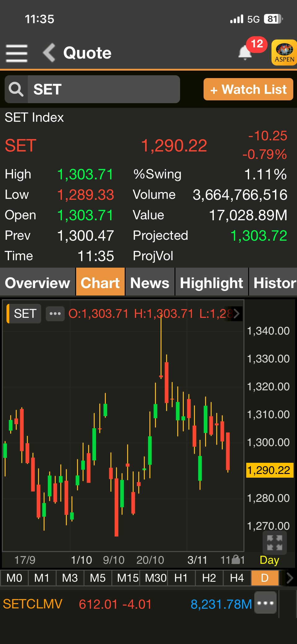The height and width of the screenshot is (644, 297).
Task: Tap the 1,290.22 price marker on axis
Action: (x=269, y=470)
